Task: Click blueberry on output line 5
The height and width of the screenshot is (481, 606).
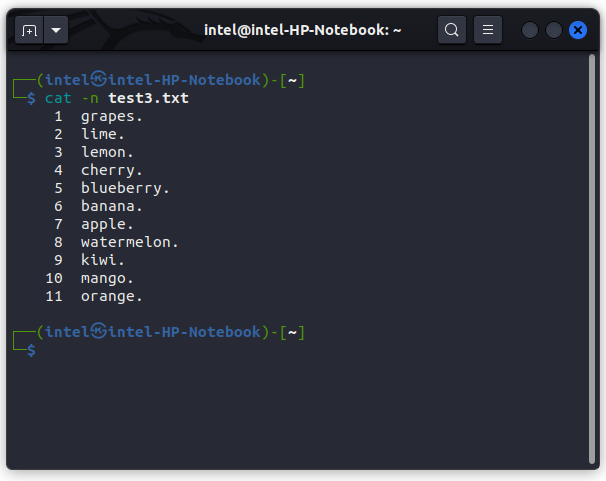Action: click(x=121, y=188)
